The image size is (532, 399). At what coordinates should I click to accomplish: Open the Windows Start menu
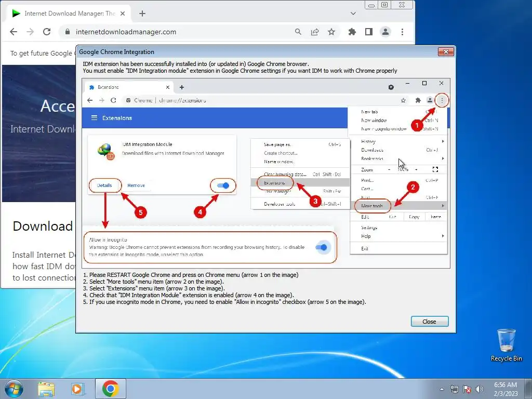tap(14, 389)
